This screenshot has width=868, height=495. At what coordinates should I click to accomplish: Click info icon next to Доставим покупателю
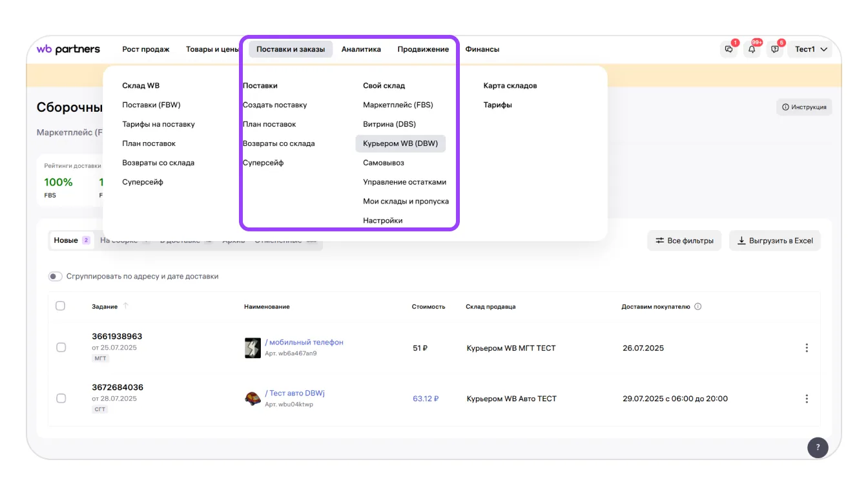698,306
